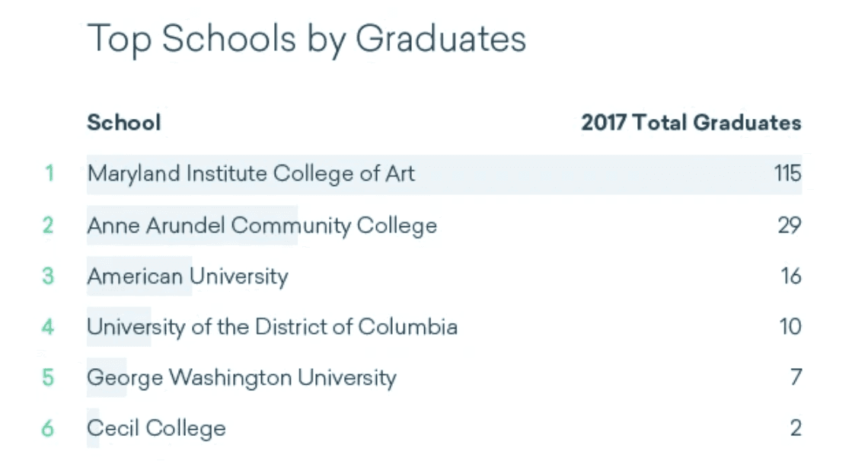The width and height of the screenshot is (868, 474).
Task: Click the 10 graduates value
Action: [x=790, y=327]
